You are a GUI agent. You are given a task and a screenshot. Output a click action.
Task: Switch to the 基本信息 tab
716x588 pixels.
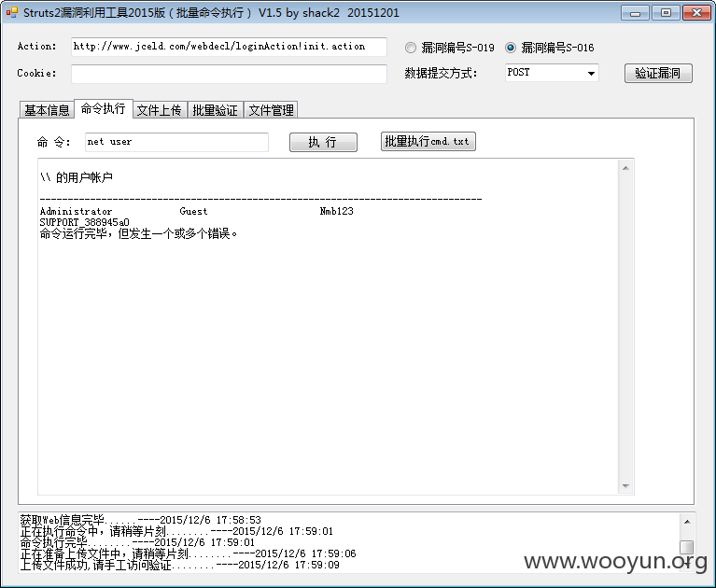tap(47, 110)
